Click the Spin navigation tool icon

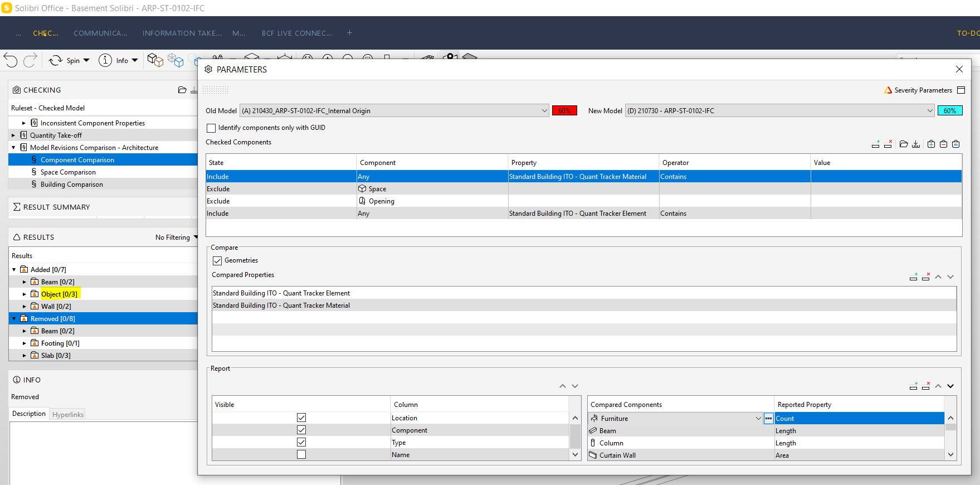pos(55,60)
